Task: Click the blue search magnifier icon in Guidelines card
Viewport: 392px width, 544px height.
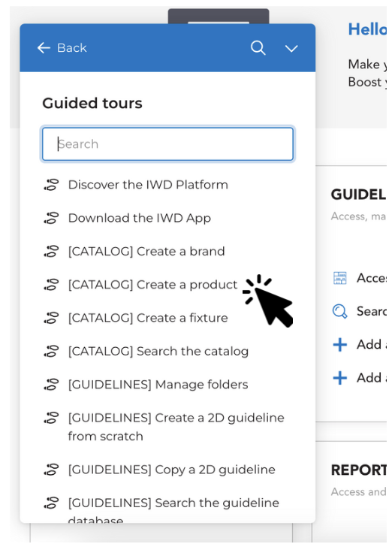Action: (x=339, y=311)
